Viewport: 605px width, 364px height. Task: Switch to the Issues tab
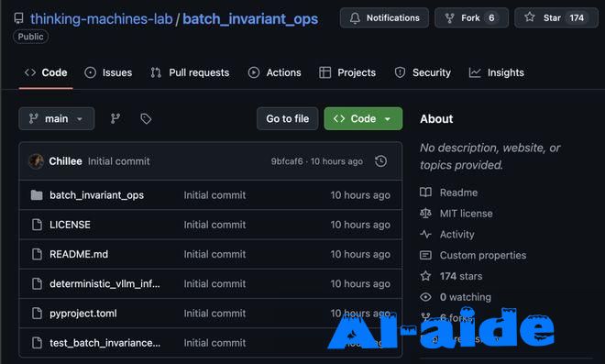(108, 72)
